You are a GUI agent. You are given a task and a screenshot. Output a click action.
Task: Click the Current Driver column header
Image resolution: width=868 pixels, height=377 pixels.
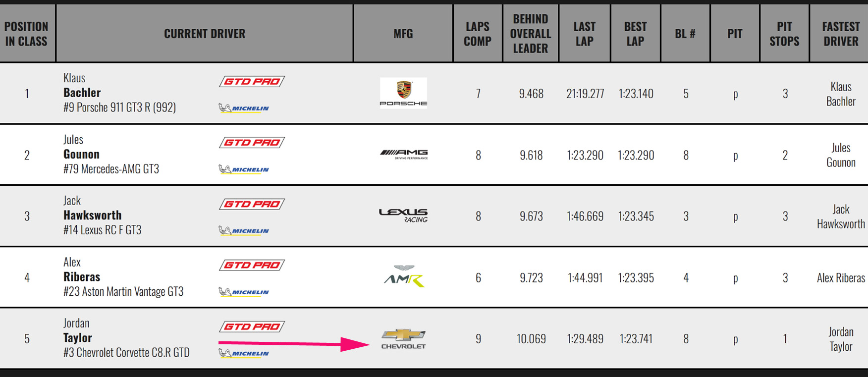click(205, 34)
